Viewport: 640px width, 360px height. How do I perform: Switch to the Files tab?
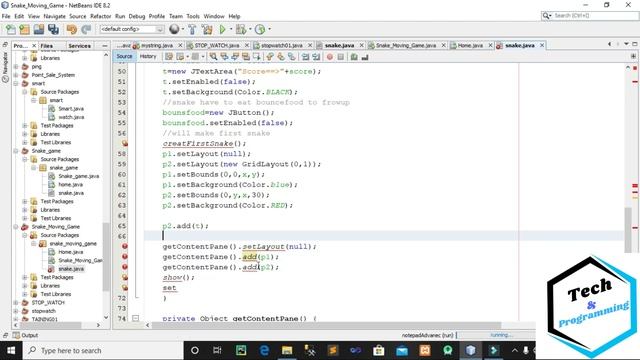coord(47,46)
